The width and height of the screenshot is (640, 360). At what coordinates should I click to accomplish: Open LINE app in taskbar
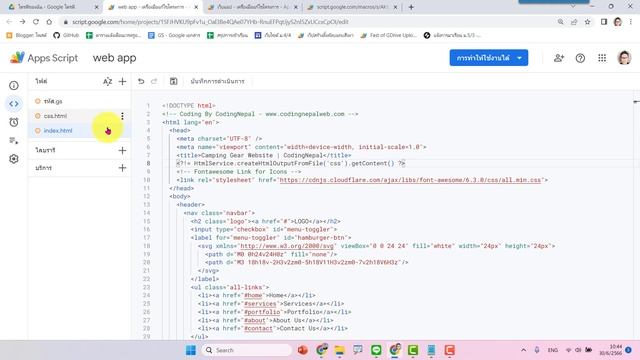[x=376, y=350]
